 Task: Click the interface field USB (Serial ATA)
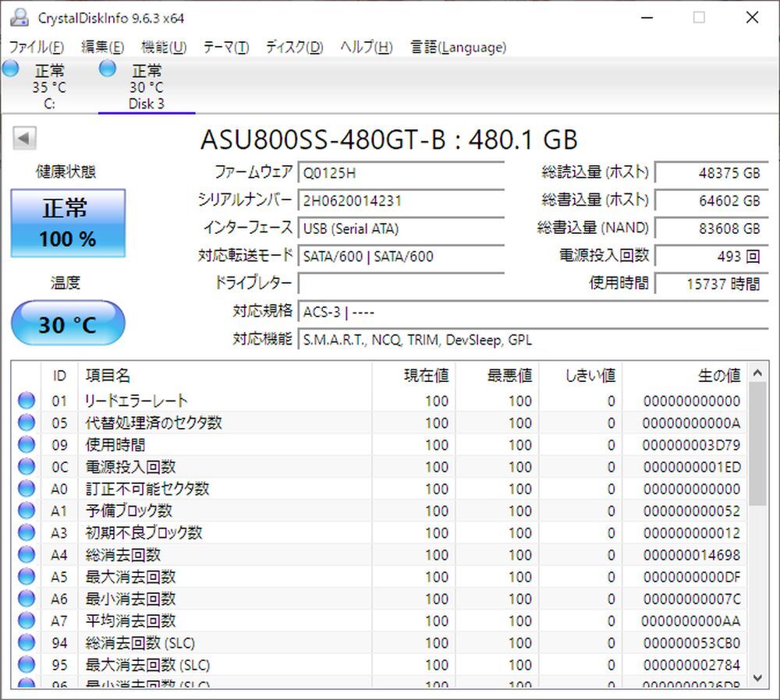point(401,228)
